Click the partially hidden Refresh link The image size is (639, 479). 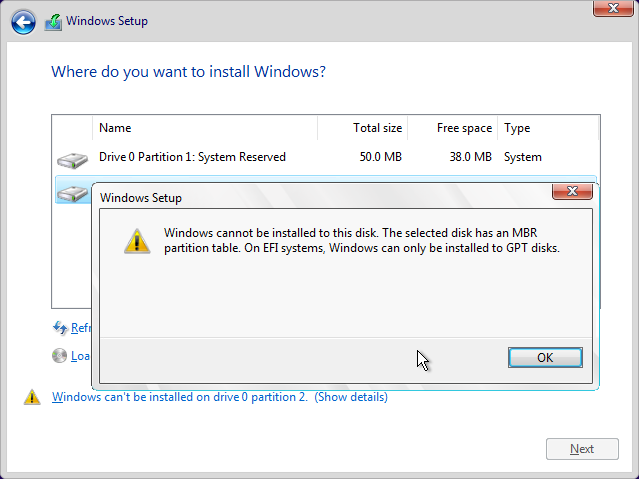[81, 328]
